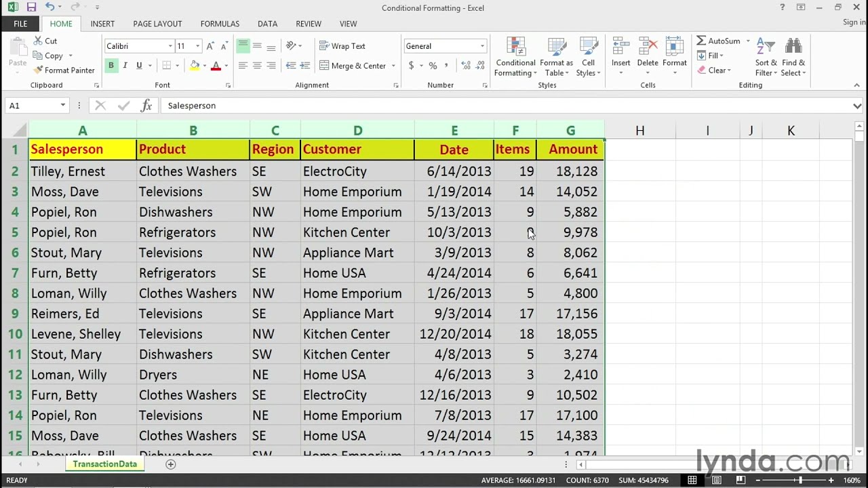
Task: Click the Insert Function fx button
Action: tap(146, 106)
